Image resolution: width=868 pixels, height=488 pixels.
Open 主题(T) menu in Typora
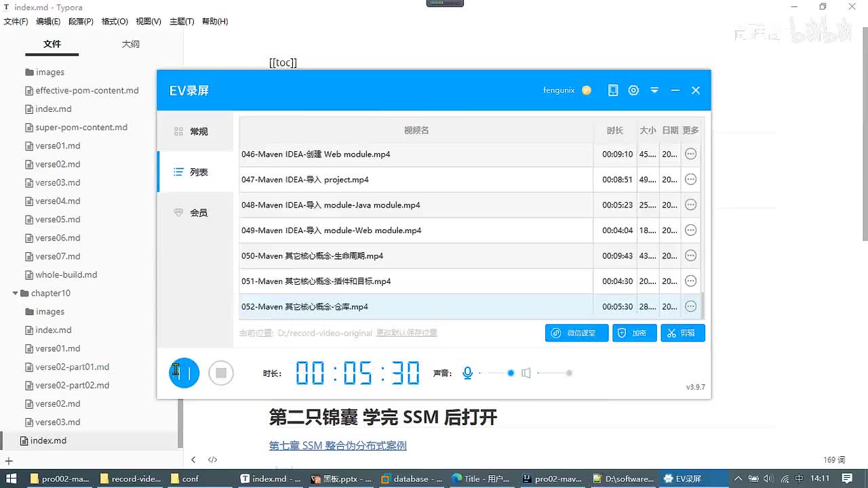pos(182,21)
